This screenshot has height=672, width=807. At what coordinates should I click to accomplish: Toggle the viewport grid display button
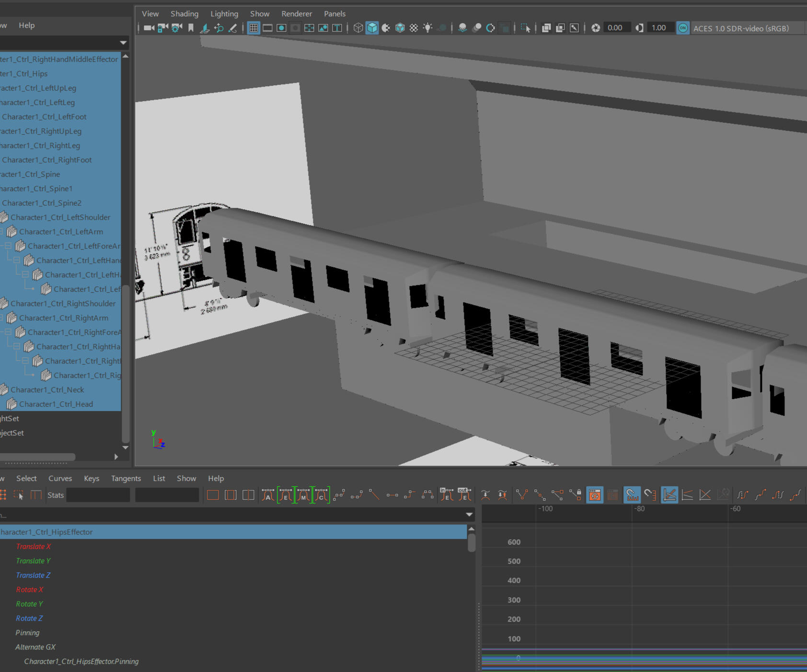click(254, 28)
